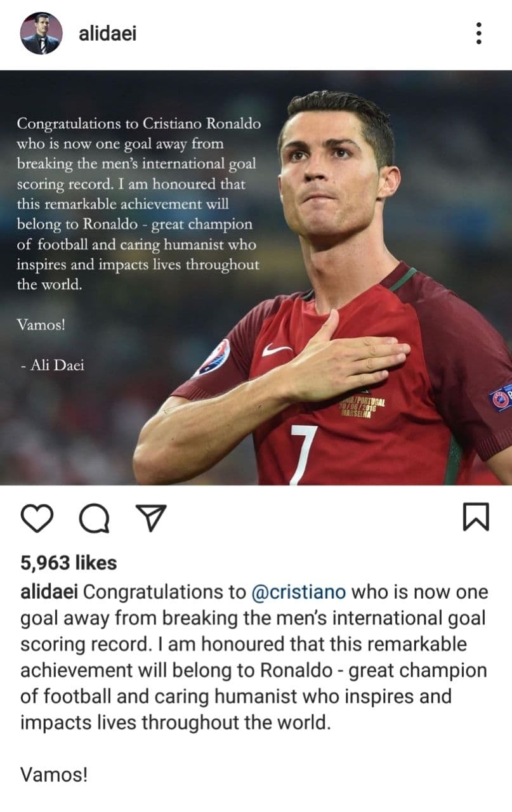View who liked via 5,963 likes
This screenshot has height=812, width=512.
(69, 563)
